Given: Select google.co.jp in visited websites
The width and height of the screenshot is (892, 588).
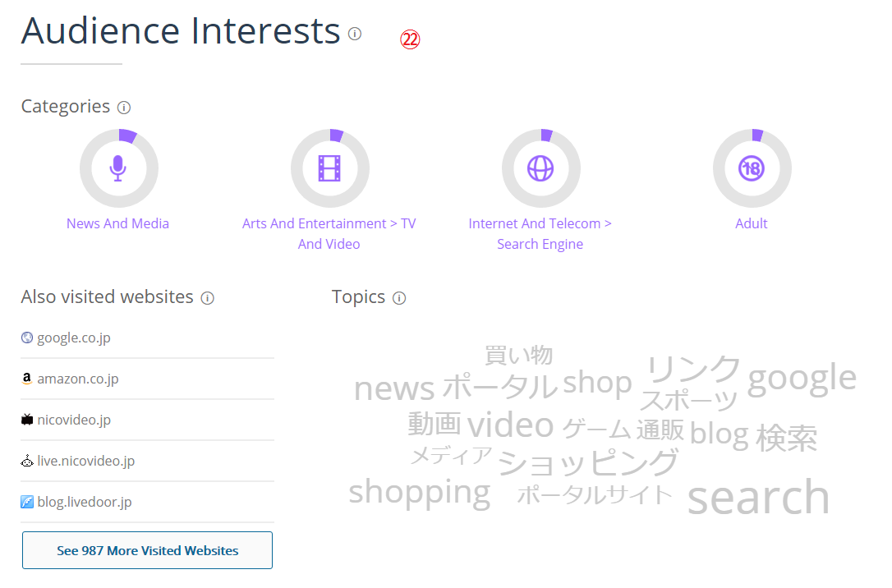Looking at the screenshot, I should pyautogui.click(x=74, y=338).
